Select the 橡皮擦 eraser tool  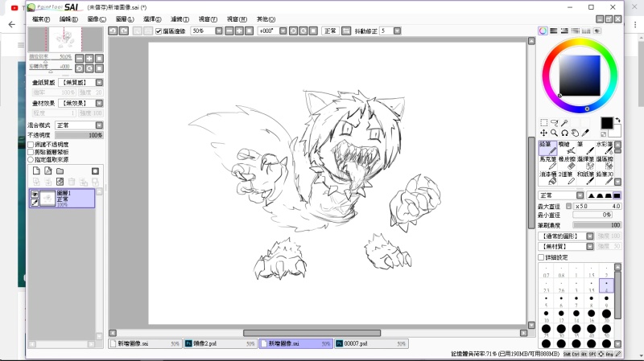click(567, 162)
